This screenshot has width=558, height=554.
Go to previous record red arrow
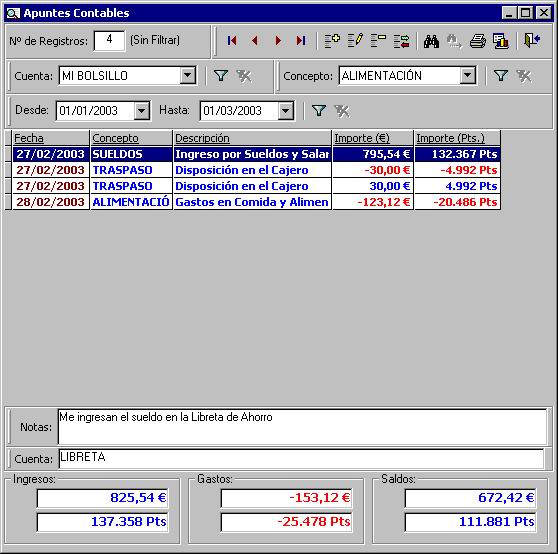[255, 41]
